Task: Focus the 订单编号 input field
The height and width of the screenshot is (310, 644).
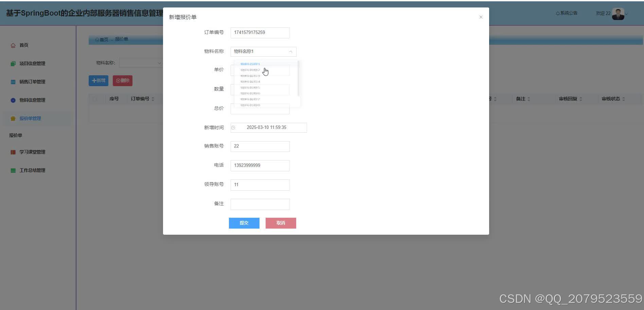Action: [260, 33]
